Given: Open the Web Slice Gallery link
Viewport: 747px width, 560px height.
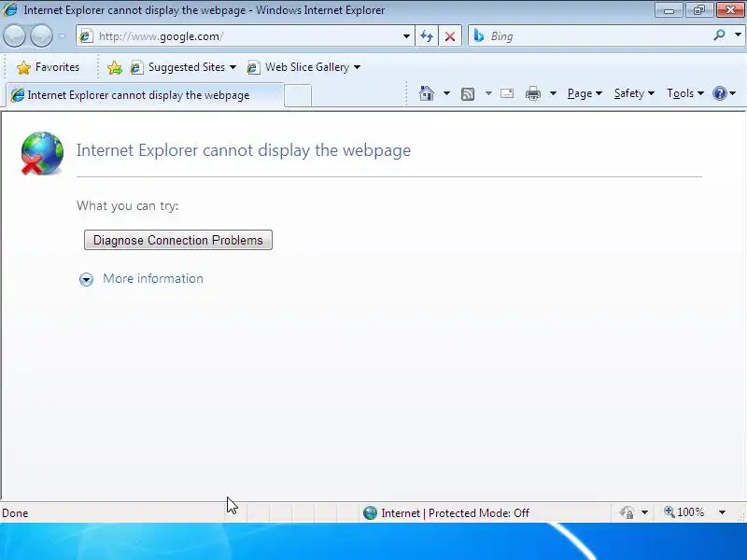Looking at the screenshot, I should (x=303, y=67).
